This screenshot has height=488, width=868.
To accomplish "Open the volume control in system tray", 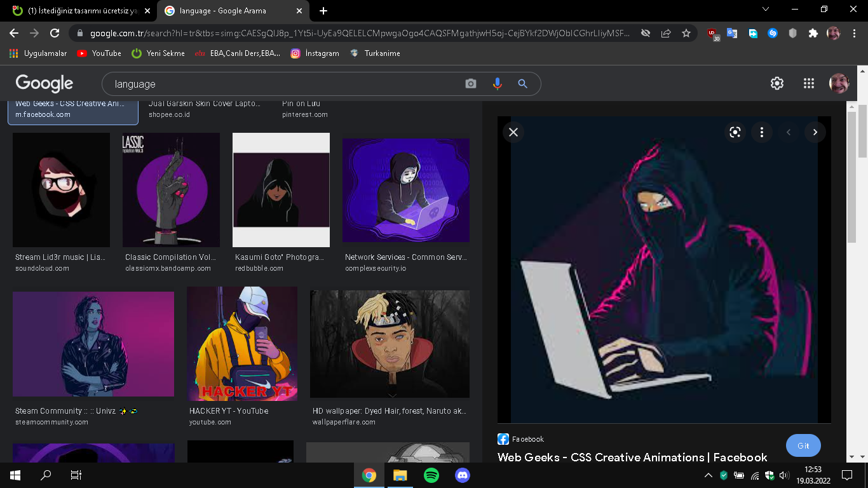I will tap(784, 475).
